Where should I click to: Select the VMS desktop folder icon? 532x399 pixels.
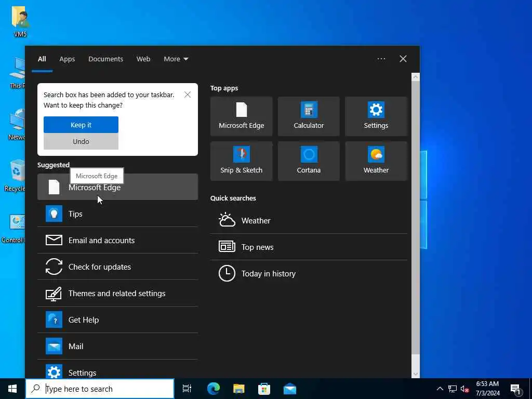click(x=20, y=21)
